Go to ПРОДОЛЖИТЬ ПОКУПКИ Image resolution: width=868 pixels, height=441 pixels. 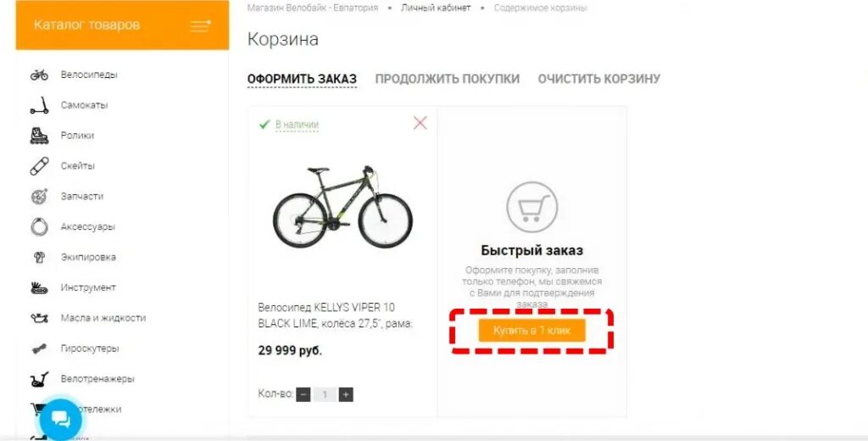448,79
